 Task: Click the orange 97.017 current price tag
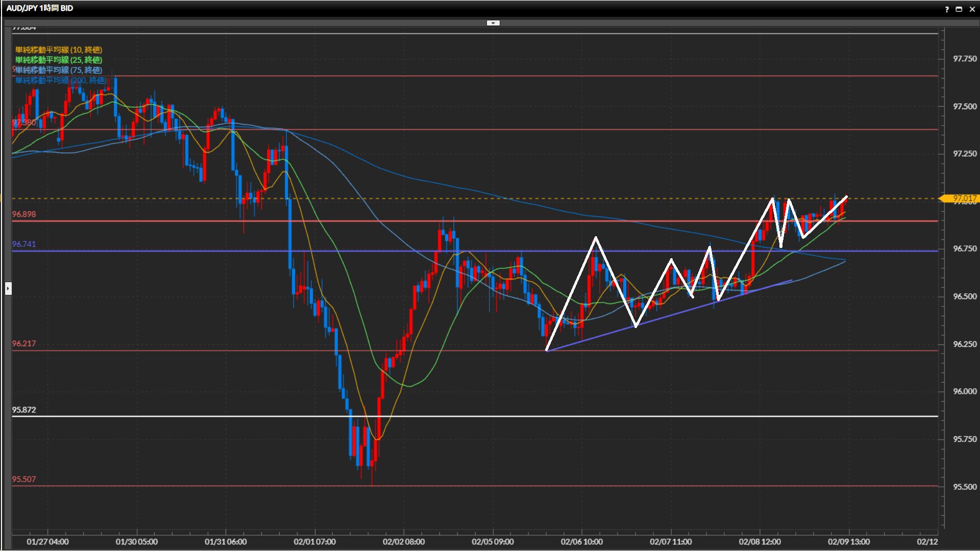[x=964, y=198]
